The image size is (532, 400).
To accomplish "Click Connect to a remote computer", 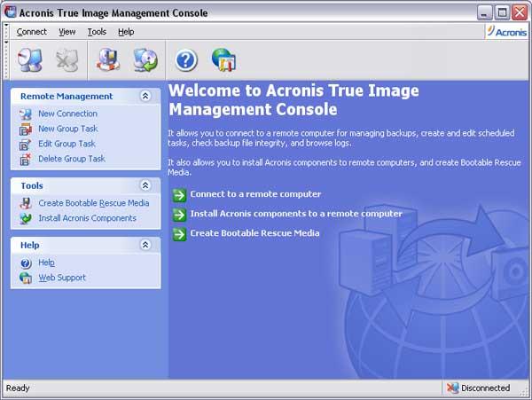I will (x=255, y=194).
